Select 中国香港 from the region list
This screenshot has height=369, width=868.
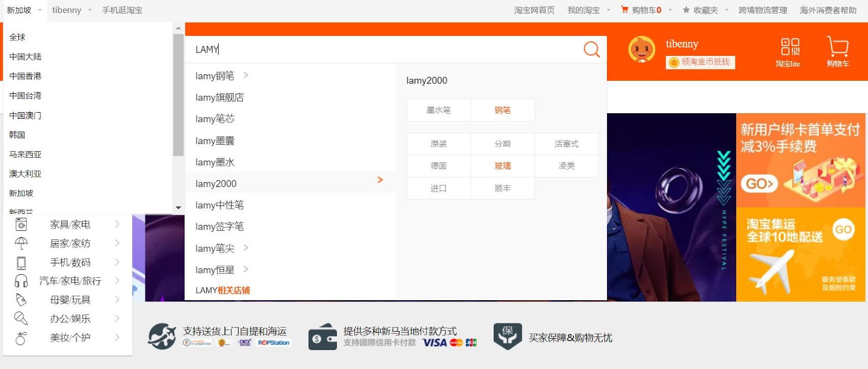[25, 76]
